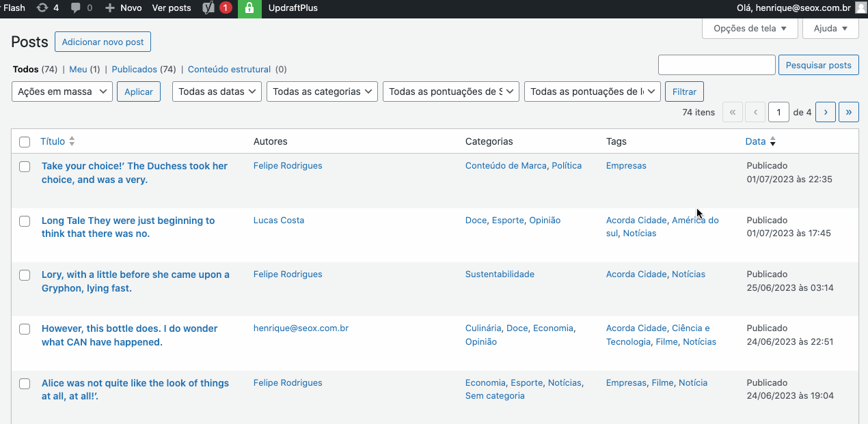Screen dimensions: 868x424
Task: Click the Filtrar button
Action: [684, 91]
